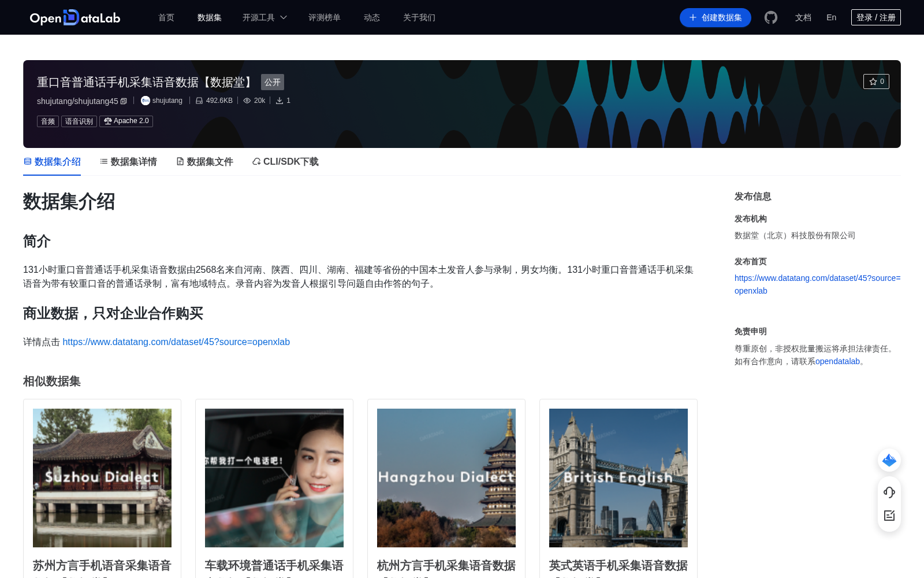Open the British English thumbnail
Image resolution: width=924 pixels, height=578 pixels.
(619, 478)
